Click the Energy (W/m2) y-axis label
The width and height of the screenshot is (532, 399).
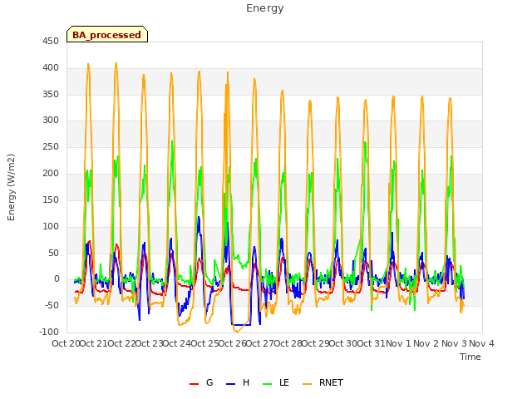pos(11,187)
